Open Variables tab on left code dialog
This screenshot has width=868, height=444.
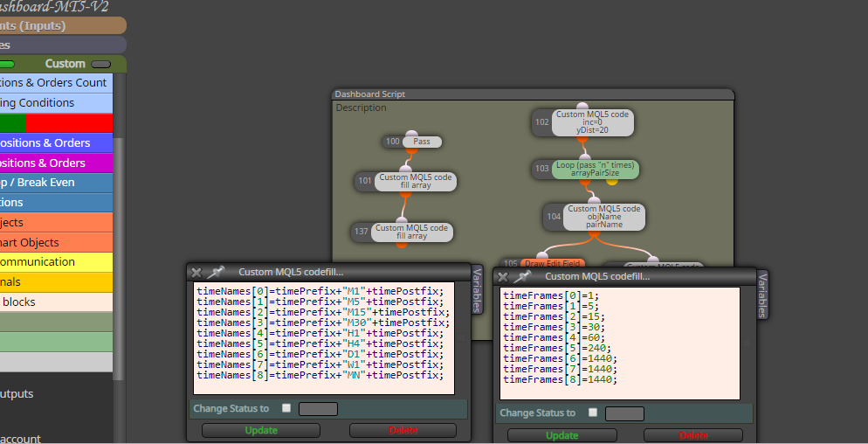[477, 289]
